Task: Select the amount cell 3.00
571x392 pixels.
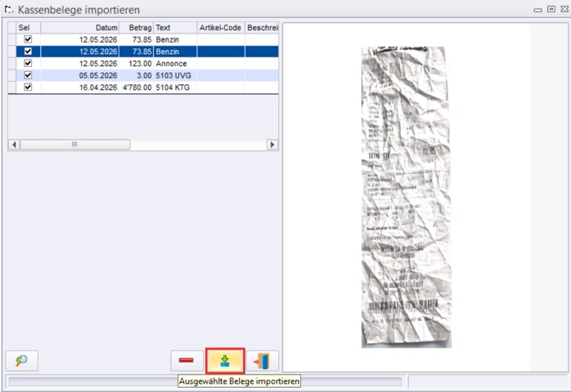Action: coord(136,75)
